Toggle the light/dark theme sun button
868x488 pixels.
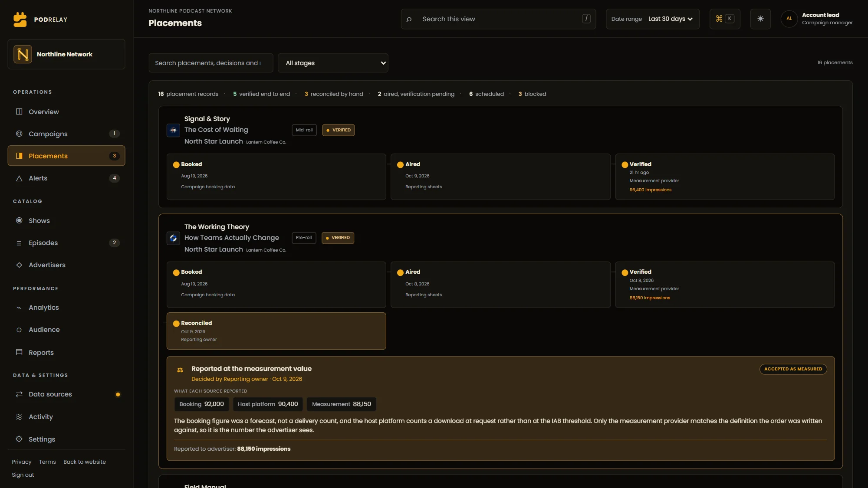[x=760, y=19]
